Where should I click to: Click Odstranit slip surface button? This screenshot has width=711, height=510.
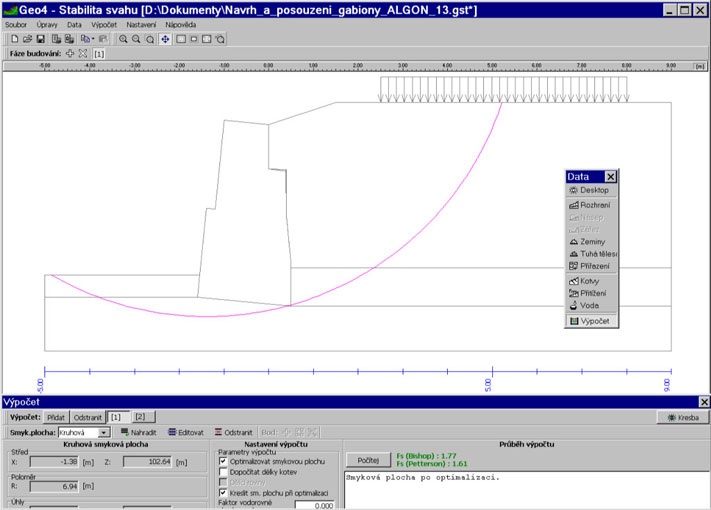tap(234, 432)
